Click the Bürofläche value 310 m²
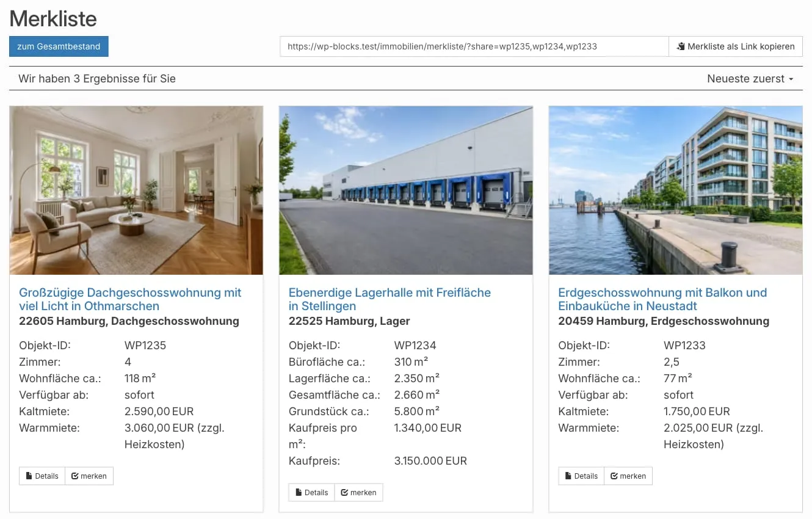 coord(411,362)
